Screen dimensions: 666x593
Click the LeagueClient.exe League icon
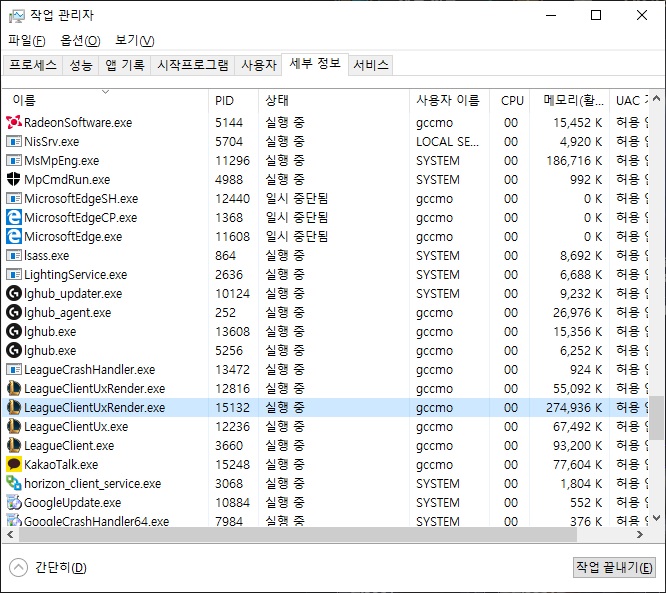14,446
